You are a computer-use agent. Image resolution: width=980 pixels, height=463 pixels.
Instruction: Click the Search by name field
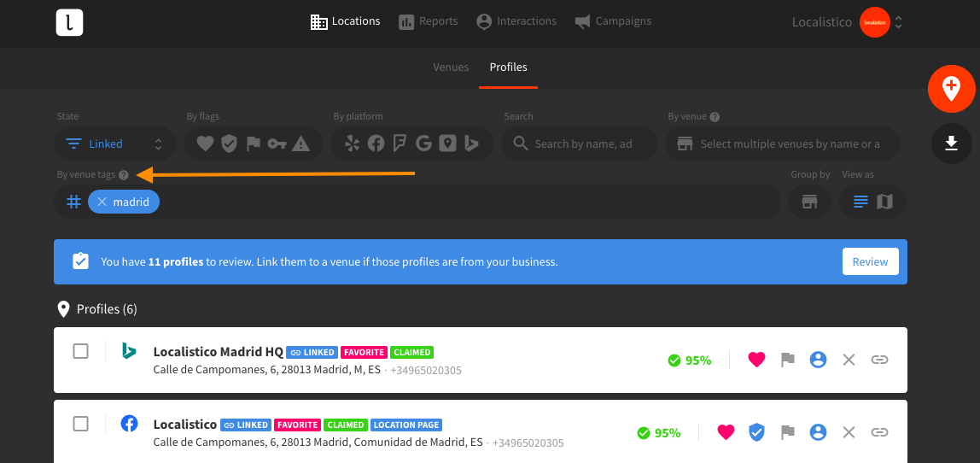pos(580,144)
